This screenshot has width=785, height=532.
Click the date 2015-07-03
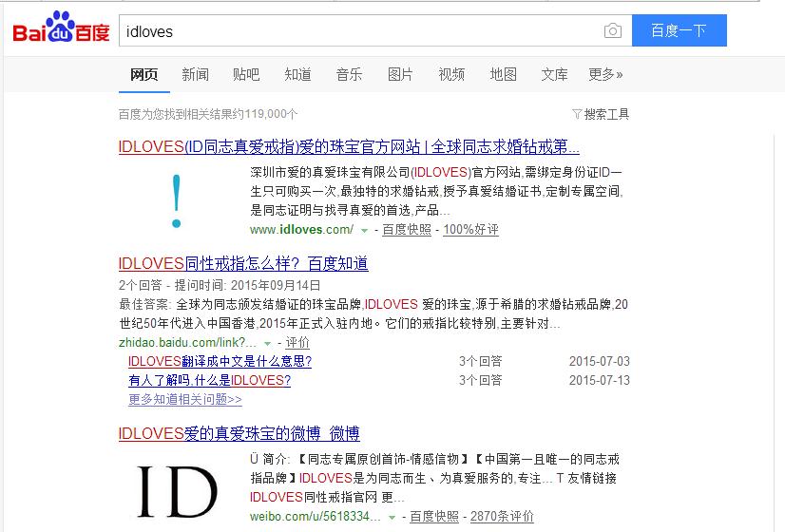tap(600, 361)
